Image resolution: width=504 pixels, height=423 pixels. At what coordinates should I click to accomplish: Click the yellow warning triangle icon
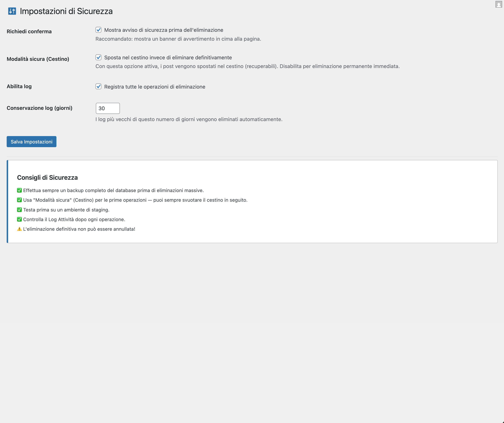[19, 229]
